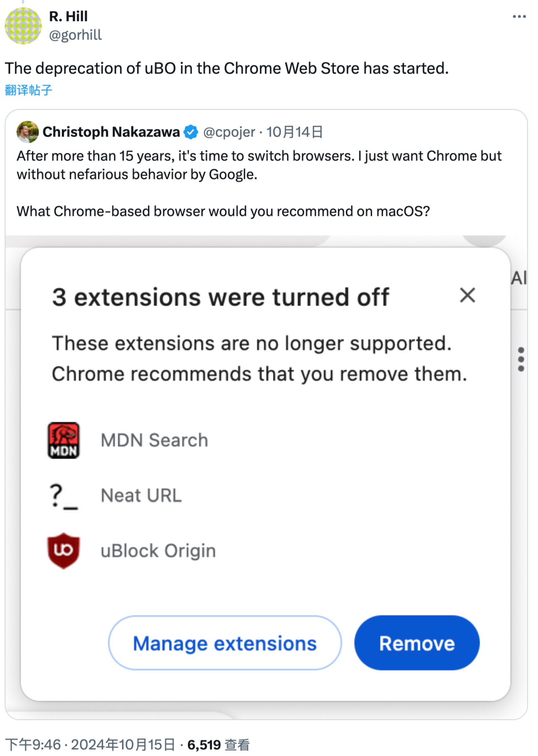Click the tweet timestamp 下午9:46 · 2024年10月15日
This screenshot has height=756, width=538.
90,745
